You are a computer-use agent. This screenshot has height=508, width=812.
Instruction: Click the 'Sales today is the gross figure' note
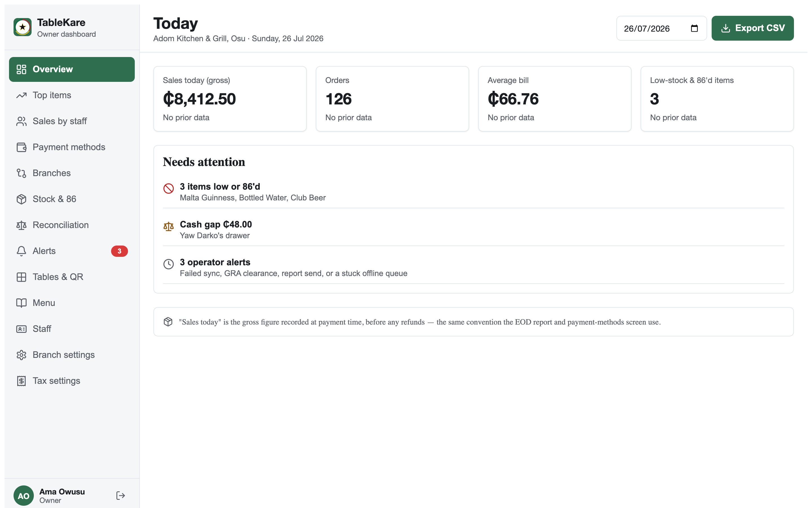(x=420, y=322)
